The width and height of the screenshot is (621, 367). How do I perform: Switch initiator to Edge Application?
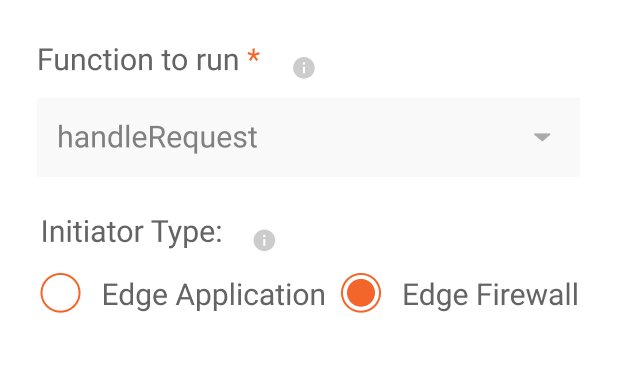coord(61,293)
